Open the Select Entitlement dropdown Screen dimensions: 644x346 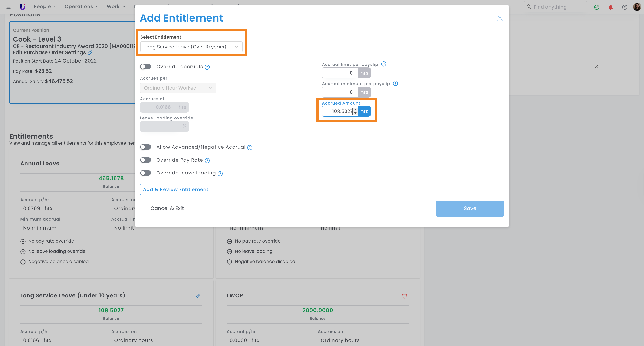[x=191, y=47]
